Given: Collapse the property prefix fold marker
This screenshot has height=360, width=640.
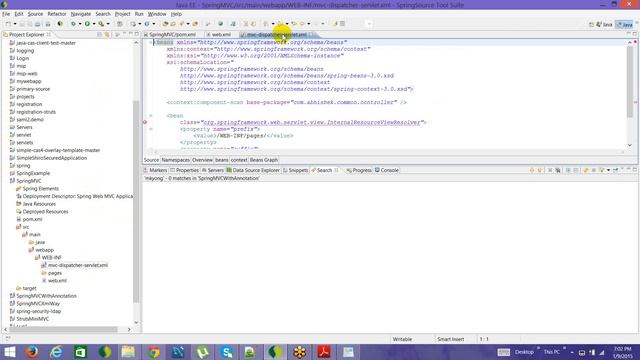Looking at the screenshot, I should (x=151, y=129).
